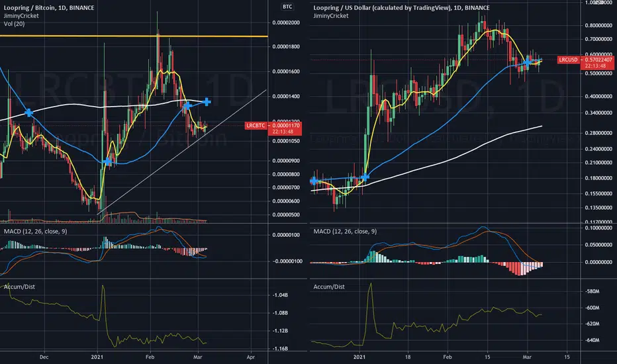
Task: Select the white rising trendline on LRCBTC chart
Action: point(182,152)
